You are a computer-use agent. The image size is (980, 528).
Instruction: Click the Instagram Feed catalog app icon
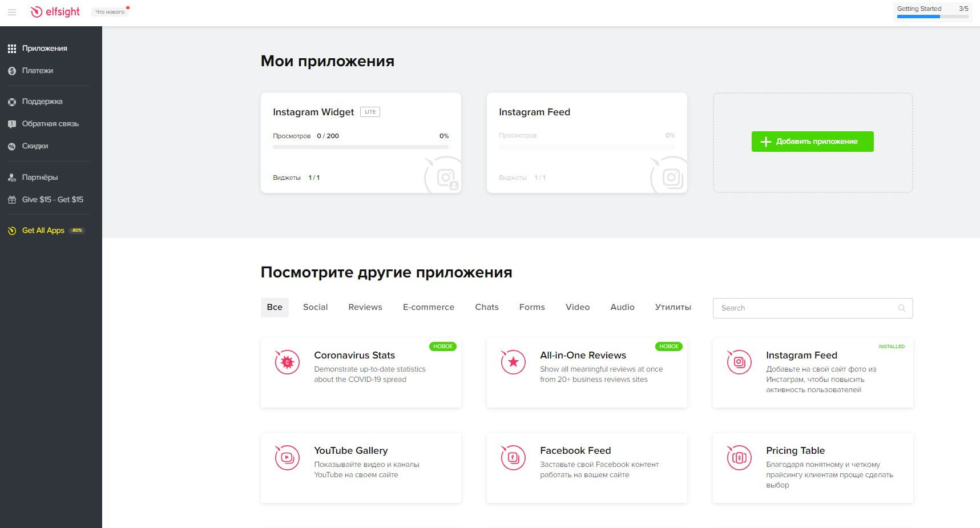[x=739, y=362]
